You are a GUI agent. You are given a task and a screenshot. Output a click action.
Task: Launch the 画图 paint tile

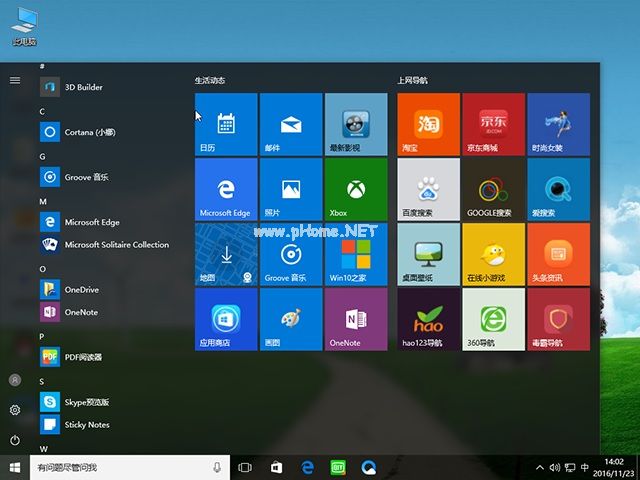coord(290,319)
